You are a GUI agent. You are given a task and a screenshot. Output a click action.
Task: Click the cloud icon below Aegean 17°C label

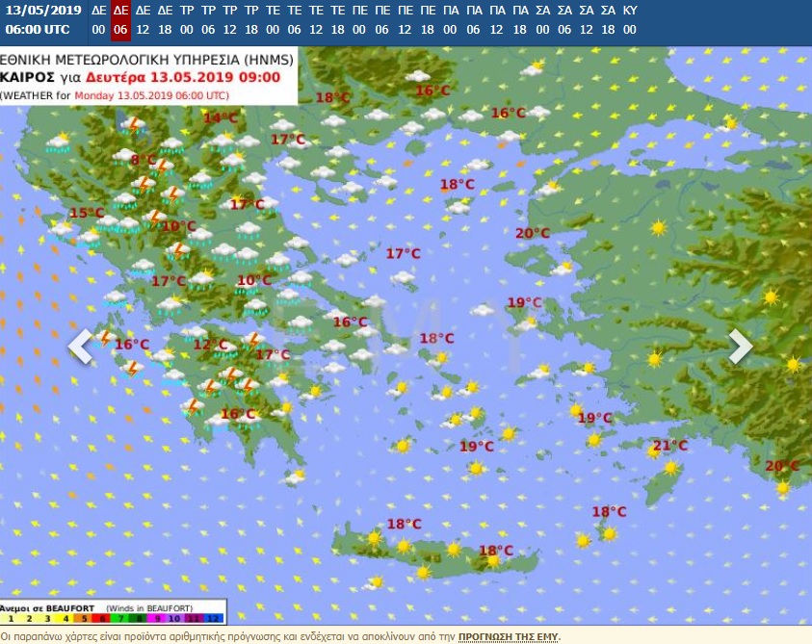pyautogui.click(x=403, y=278)
